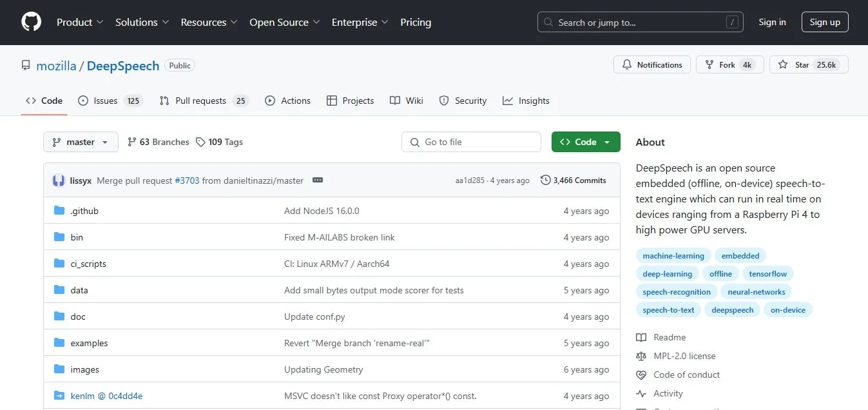Viewport: 868px width, 410px height.
Task: Click the Go to file search icon
Action: coord(415,142)
